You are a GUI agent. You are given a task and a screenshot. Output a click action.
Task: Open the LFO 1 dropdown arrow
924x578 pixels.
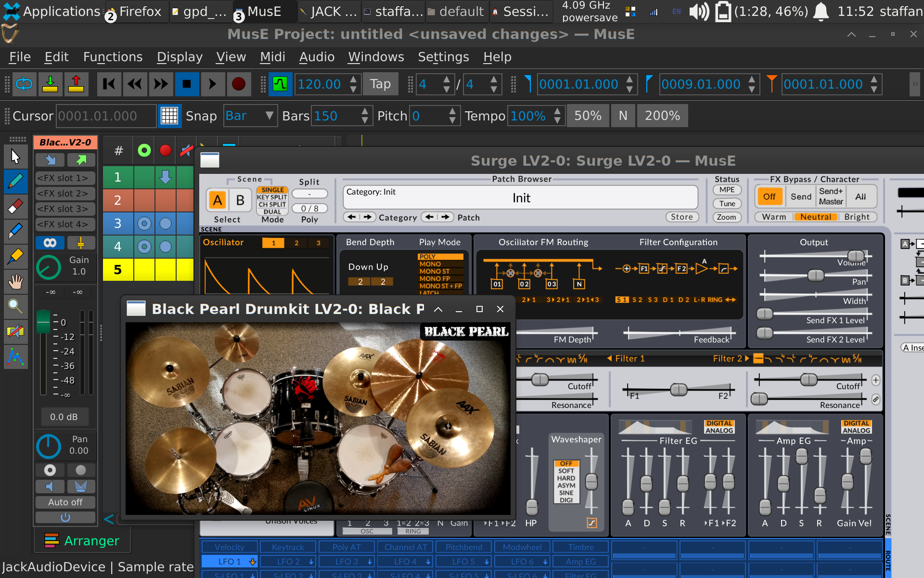[252, 562]
